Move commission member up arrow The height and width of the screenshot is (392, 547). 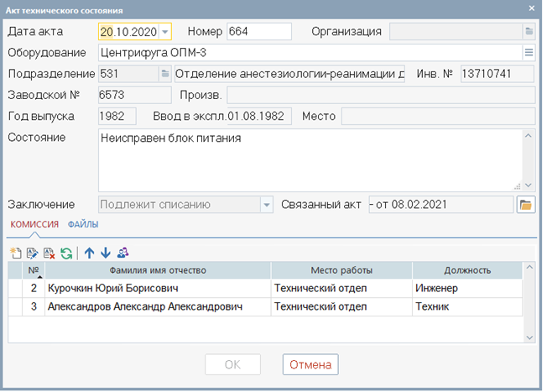coord(89,253)
